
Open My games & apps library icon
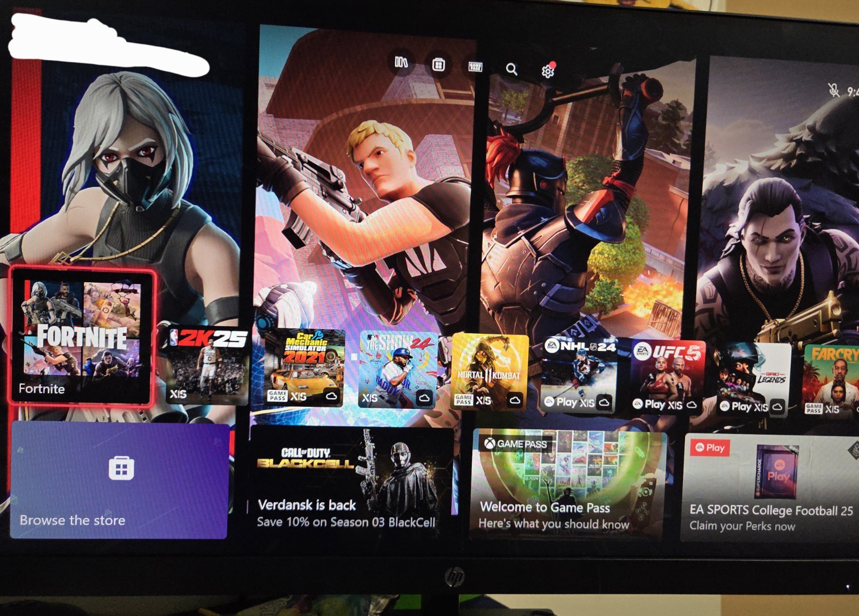tap(401, 63)
